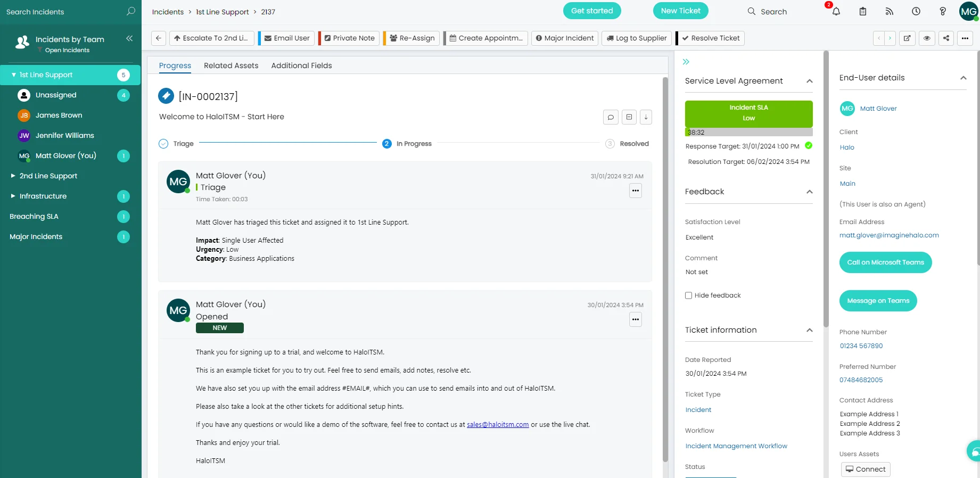Viewport: 980px width, 478px height.
Task: Collapse the details panel double-chevron
Action: (686, 62)
